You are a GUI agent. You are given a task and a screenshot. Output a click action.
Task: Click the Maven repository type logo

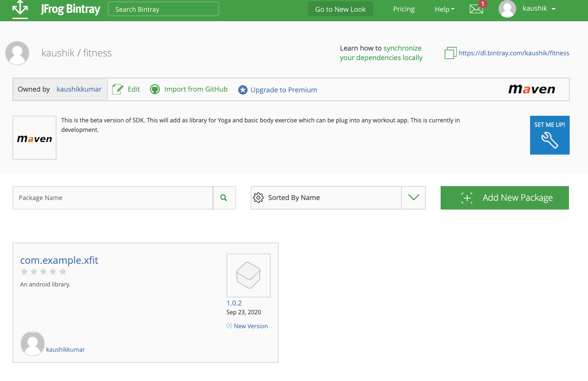532,89
